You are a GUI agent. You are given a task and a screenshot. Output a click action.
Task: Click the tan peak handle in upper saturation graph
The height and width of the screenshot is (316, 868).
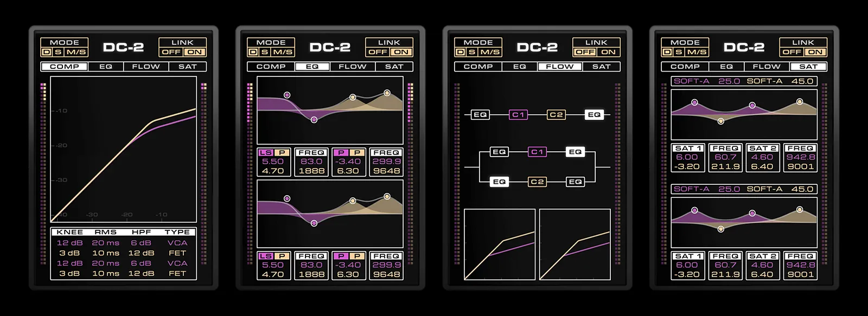click(800, 101)
